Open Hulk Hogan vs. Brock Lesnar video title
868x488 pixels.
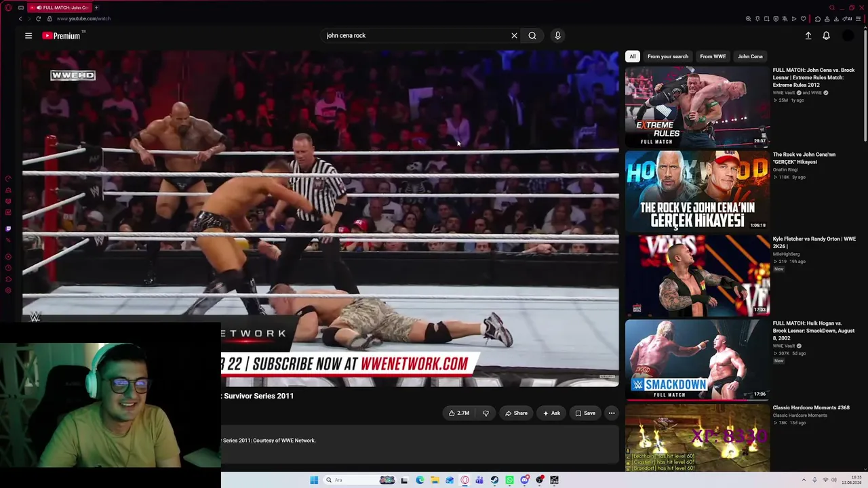tap(814, 331)
